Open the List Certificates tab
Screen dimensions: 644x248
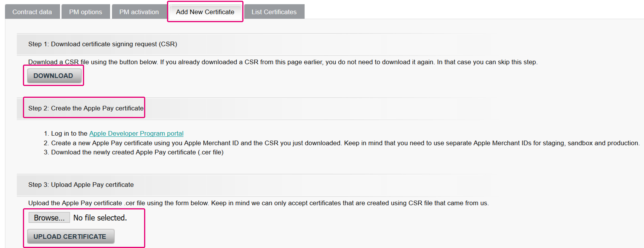tap(274, 12)
